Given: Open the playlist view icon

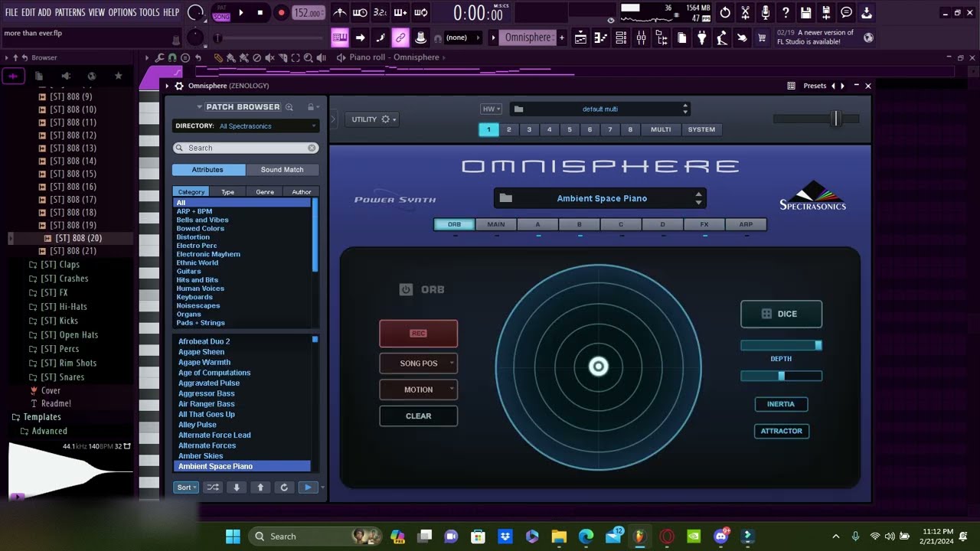Looking at the screenshot, I should [x=581, y=37].
